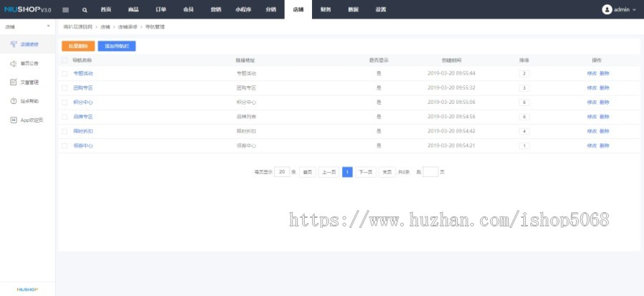This screenshot has height=296, width=644.
Task: Click 修改 for the 积分中心 row
Action: pyautogui.click(x=592, y=102)
